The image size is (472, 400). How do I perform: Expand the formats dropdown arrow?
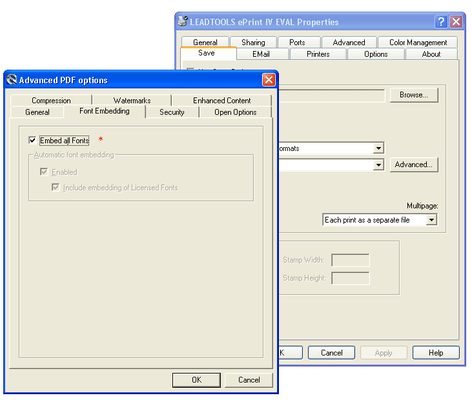click(x=378, y=148)
